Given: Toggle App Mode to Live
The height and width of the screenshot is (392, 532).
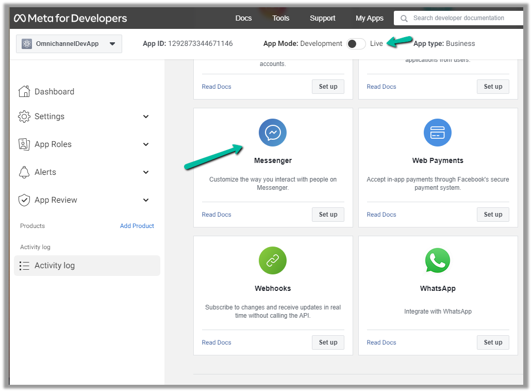Looking at the screenshot, I should coord(356,44).
